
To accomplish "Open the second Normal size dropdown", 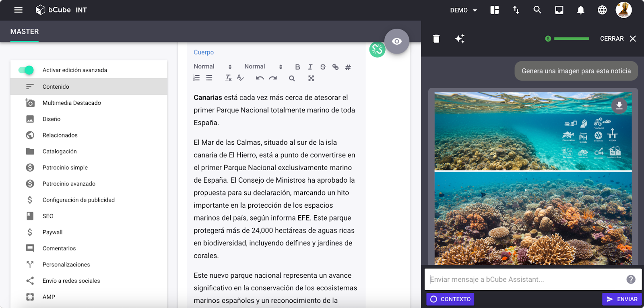I will [x=263, y=67].
